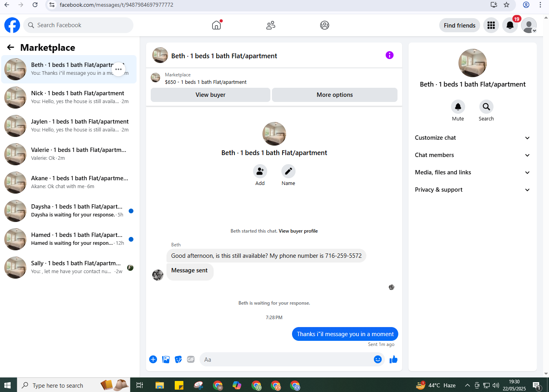Reload the page in the browser
Viewport: 549px width, 392px height.
[35, 5]
